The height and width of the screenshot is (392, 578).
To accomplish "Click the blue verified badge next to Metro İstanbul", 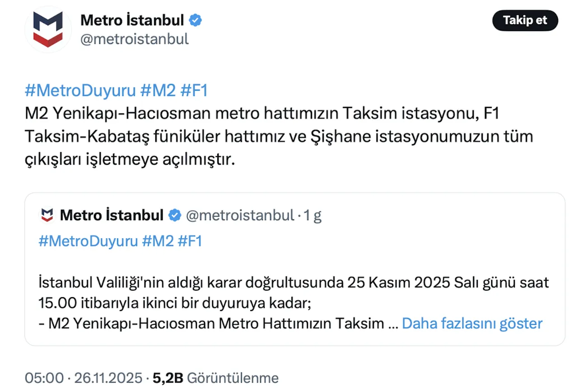I will tap(195, 20).
